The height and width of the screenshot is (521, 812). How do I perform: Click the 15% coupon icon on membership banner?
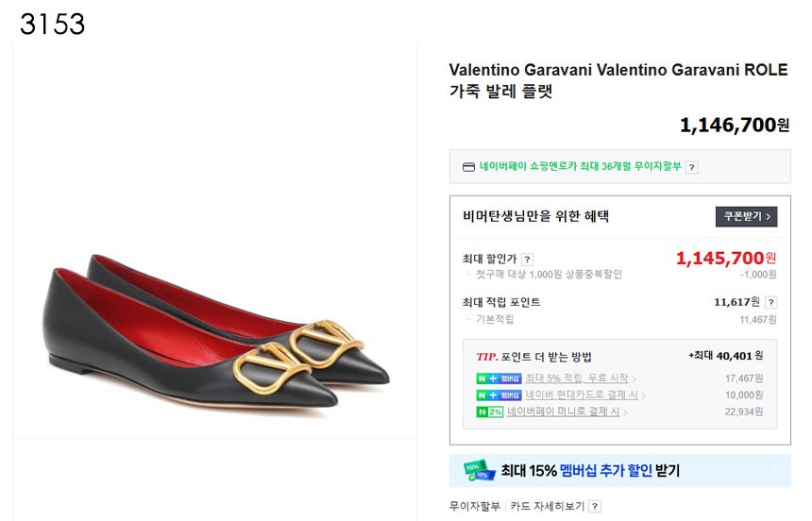(478, 470)
